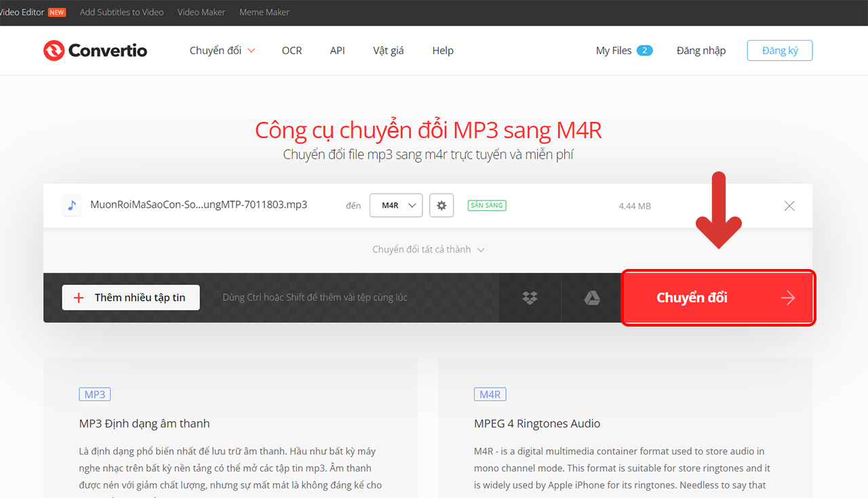This screenshot has width=868, height=498.
Task: Open Vật giá pricing page
Action: click(389, 50)
